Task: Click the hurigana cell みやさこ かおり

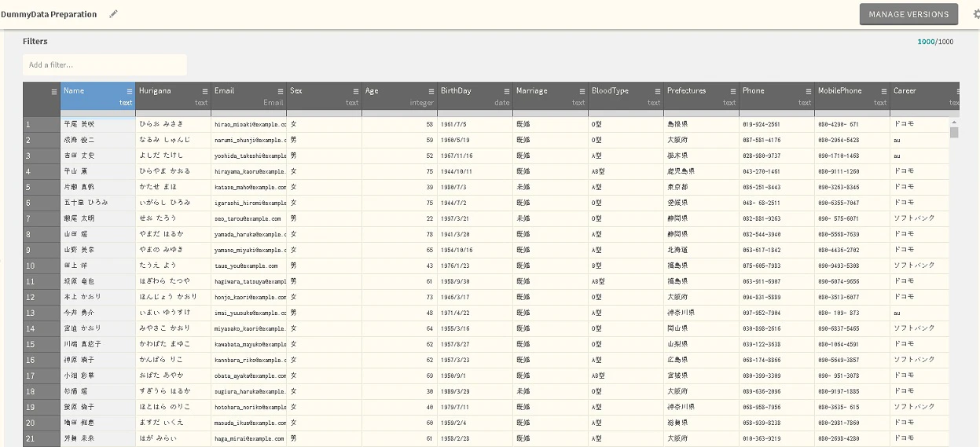Action: point(174,328)
